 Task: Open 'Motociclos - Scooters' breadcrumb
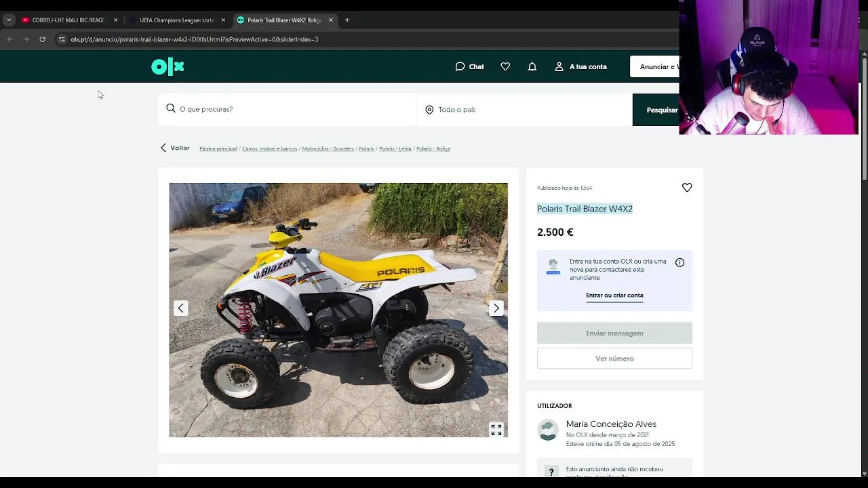pyautogui.click(x=328, y=148)
